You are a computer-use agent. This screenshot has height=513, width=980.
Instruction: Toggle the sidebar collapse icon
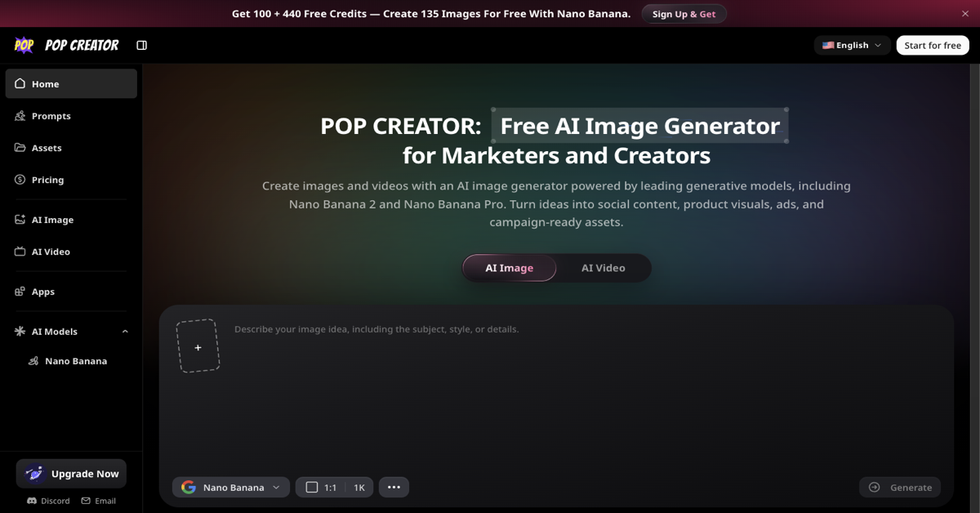point(142,46)
